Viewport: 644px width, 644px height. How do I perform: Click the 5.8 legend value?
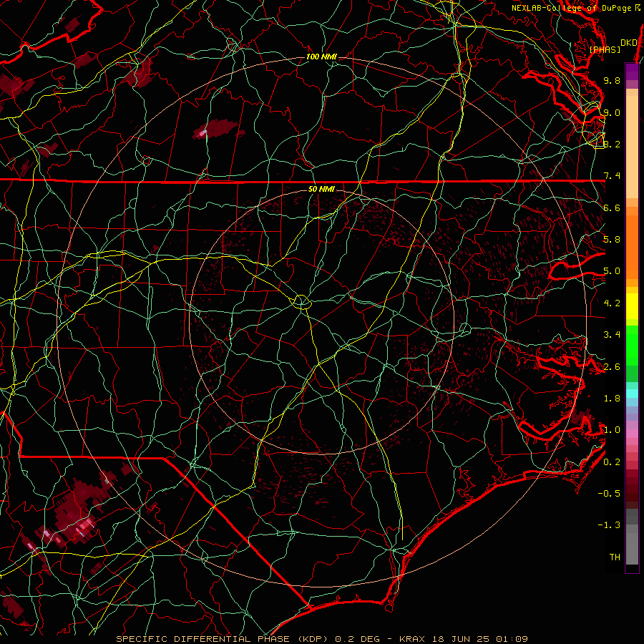click(x=612, y=239)
